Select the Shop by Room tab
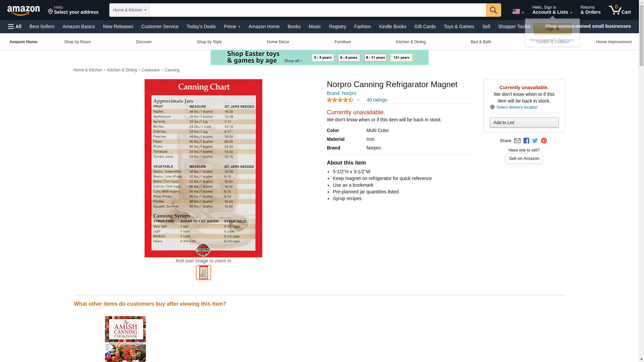Image resolution: width=644 pixels, height=362 pixels. tap(77, 42)
